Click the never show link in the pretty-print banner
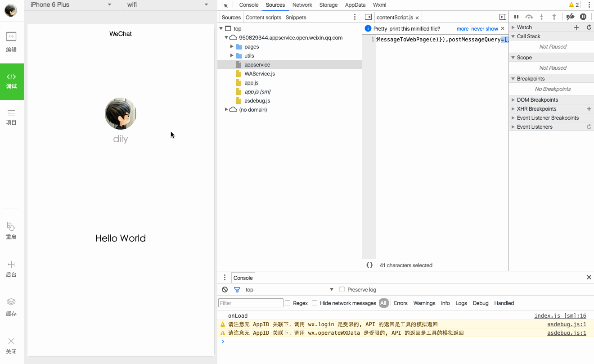Image resolution: width=594 pixels, height=364 pixels. click(485, 28)
